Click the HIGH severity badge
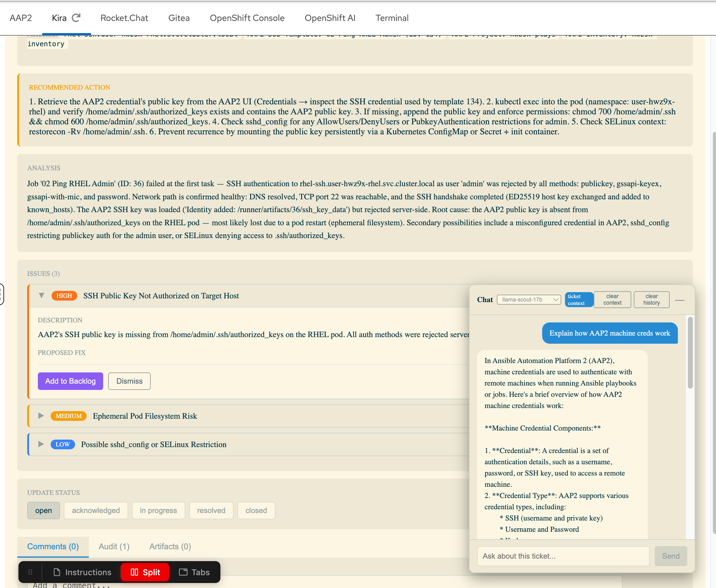716x588 pixels. [64, 296]
